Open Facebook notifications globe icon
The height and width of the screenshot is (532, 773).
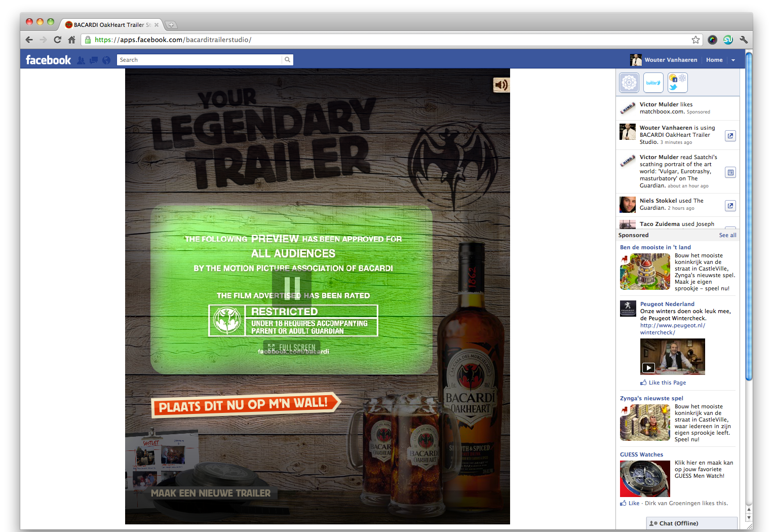106,60
